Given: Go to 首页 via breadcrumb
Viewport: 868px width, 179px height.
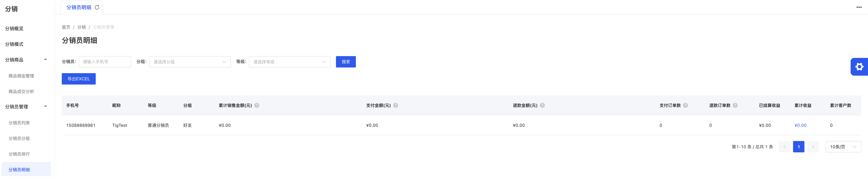Looking at the screenshot, I should tap(66, 27).
